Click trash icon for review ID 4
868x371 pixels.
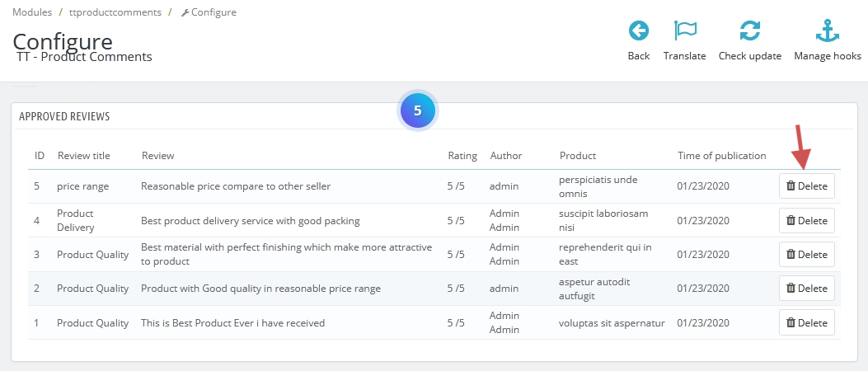(791, 221)
